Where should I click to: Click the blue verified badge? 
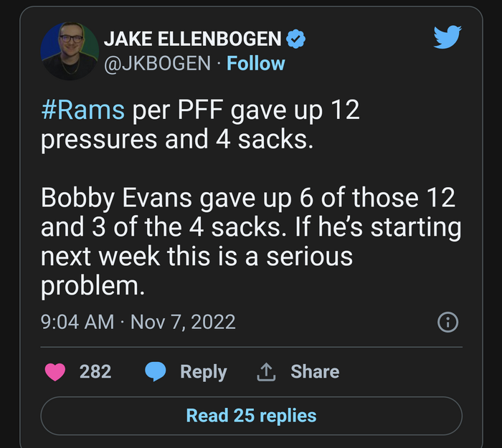pyautogui.click(x=295, y=39)
